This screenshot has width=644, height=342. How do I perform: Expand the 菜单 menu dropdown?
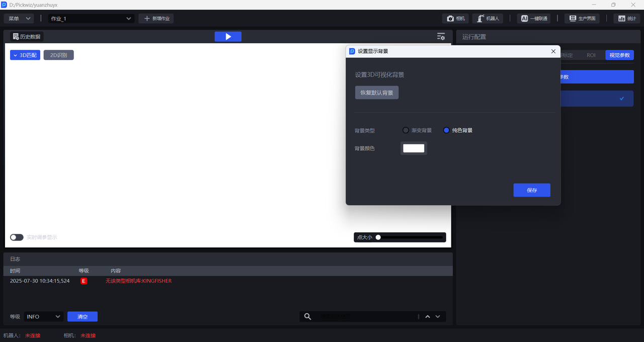19,19
